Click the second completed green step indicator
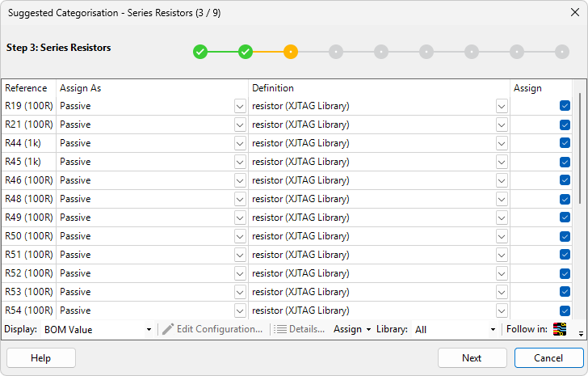The width and height of the screenshot is (588, 376). coord(246,52)
